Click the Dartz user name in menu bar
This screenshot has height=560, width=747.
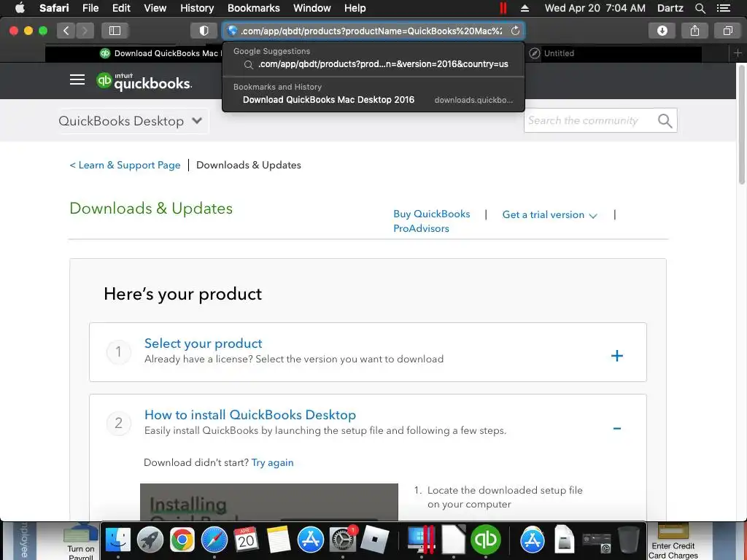(670, 8)
